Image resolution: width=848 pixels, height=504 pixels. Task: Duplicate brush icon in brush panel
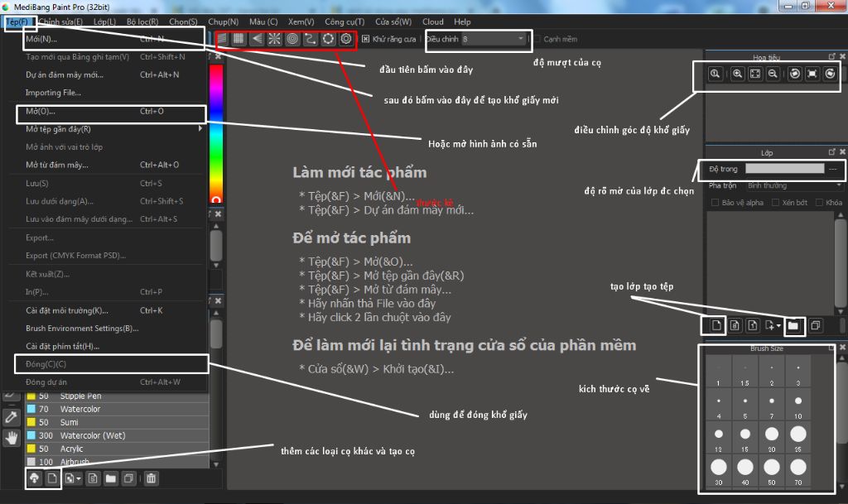click(x=128, y=478)
